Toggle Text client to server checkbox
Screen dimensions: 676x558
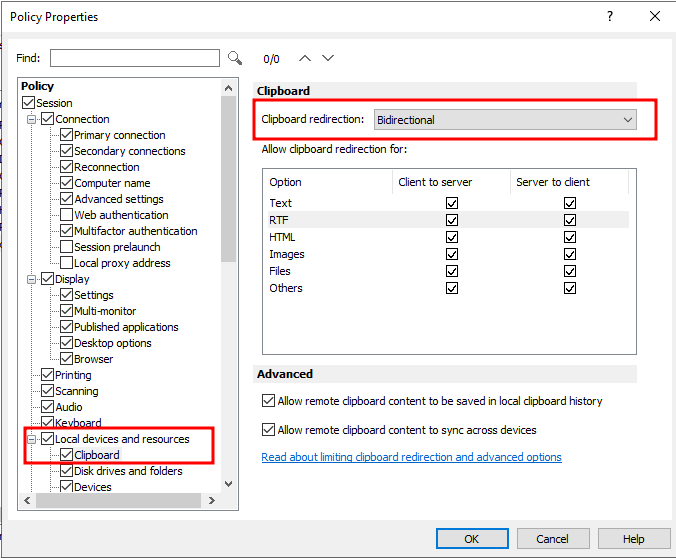(x=452, y=203)
